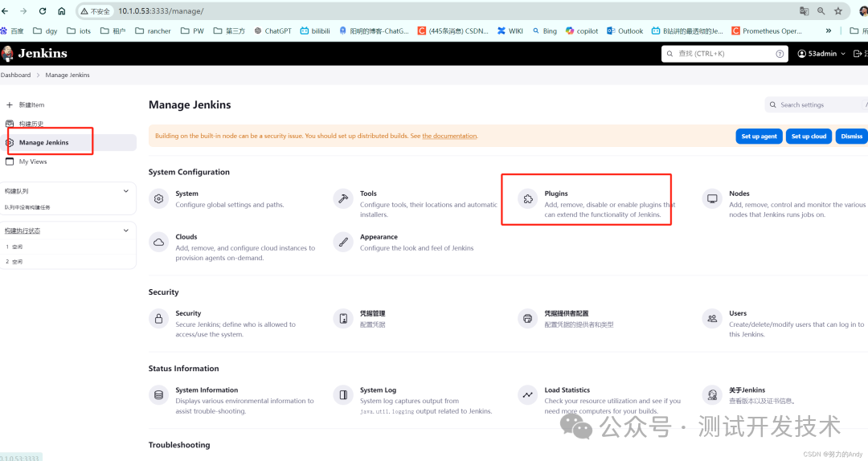Open the 53admin user dropdown
The width and height of the screenshot is (868, 461).
click(821, 54)
